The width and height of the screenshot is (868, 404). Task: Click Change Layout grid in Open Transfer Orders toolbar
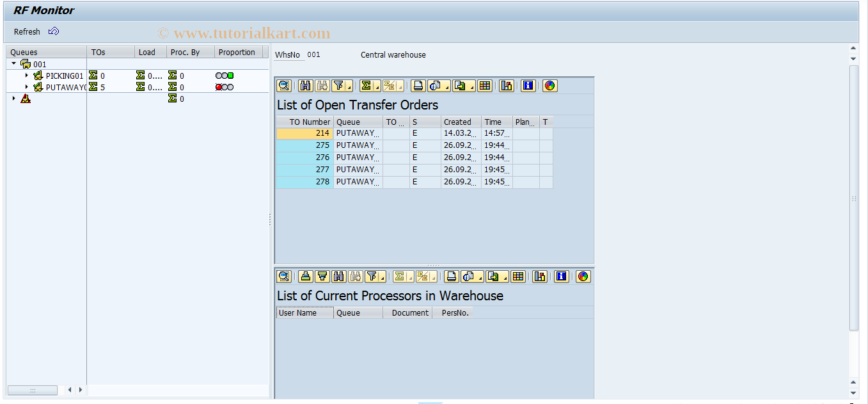[485, 86]
